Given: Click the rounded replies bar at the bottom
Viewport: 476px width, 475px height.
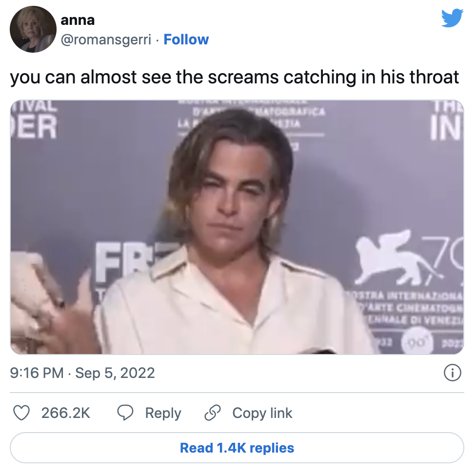Looking at the screenshot, I should click(238, 447).
